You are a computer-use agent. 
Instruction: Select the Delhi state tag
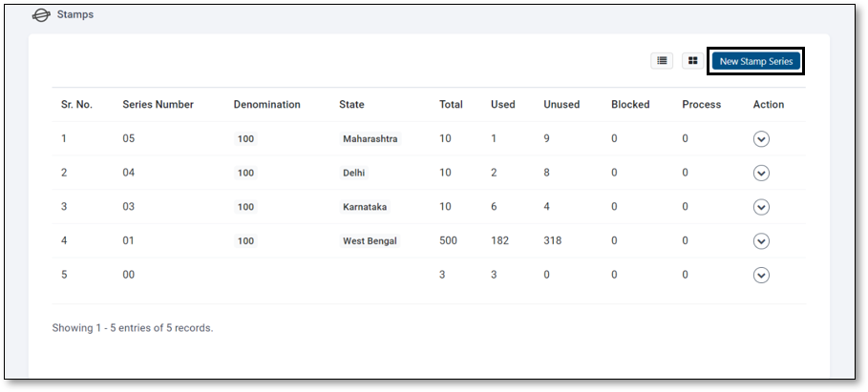pyautogui.click(x=353, y=173)
